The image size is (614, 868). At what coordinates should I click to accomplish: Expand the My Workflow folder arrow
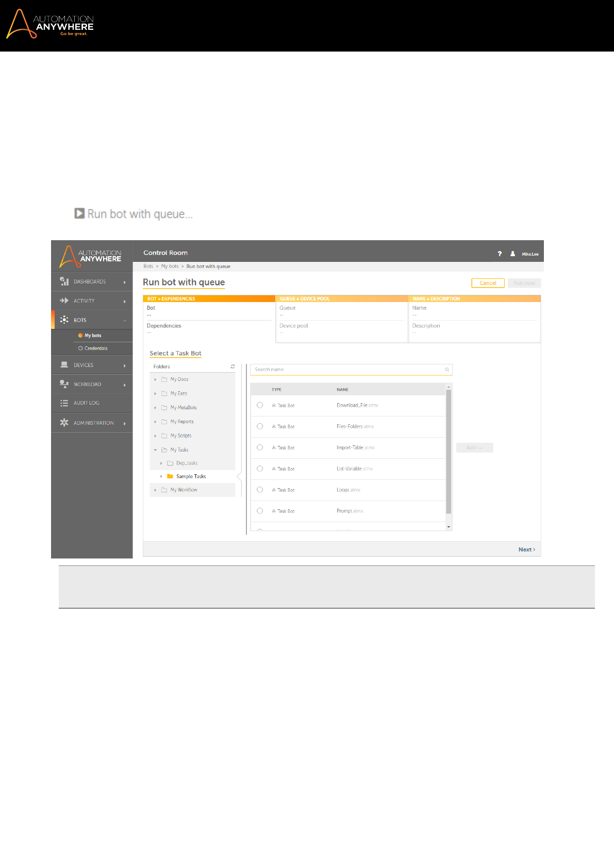(155, 490)
